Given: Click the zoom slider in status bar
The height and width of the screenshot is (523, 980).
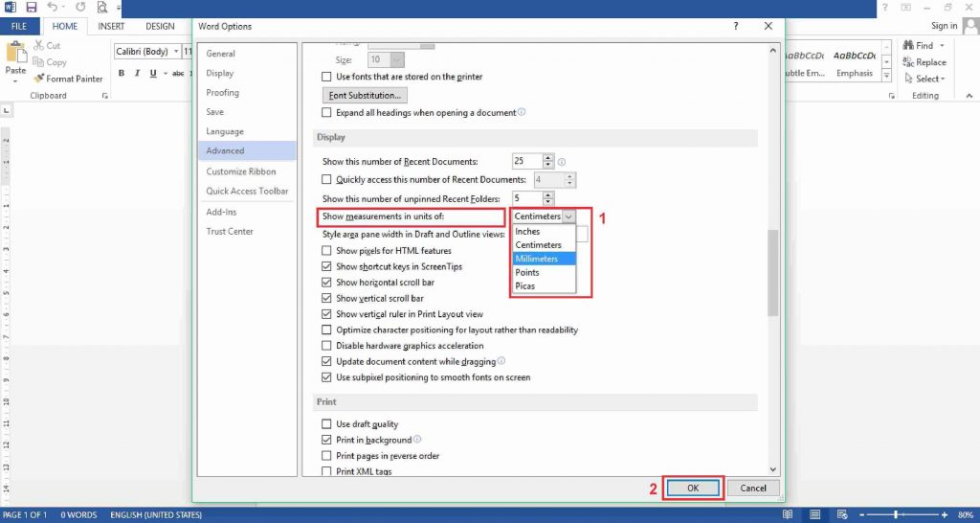Looking at the screenshot, I should coord(896,515).
